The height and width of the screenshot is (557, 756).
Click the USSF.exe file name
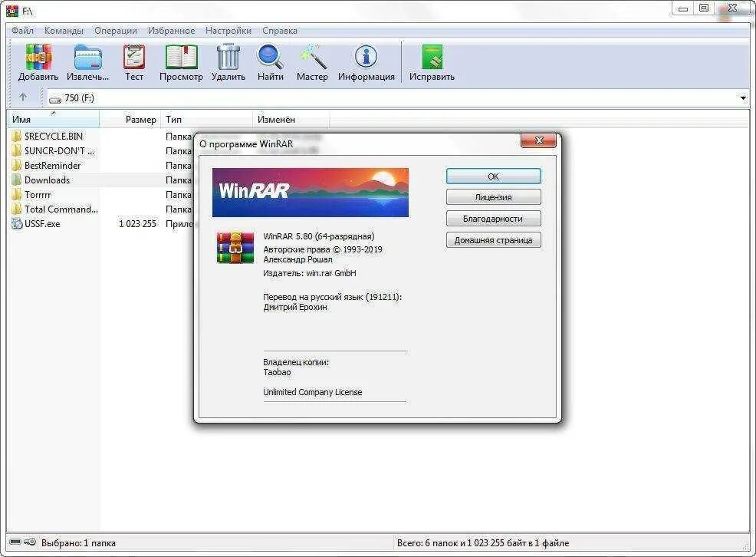[42, 224]
